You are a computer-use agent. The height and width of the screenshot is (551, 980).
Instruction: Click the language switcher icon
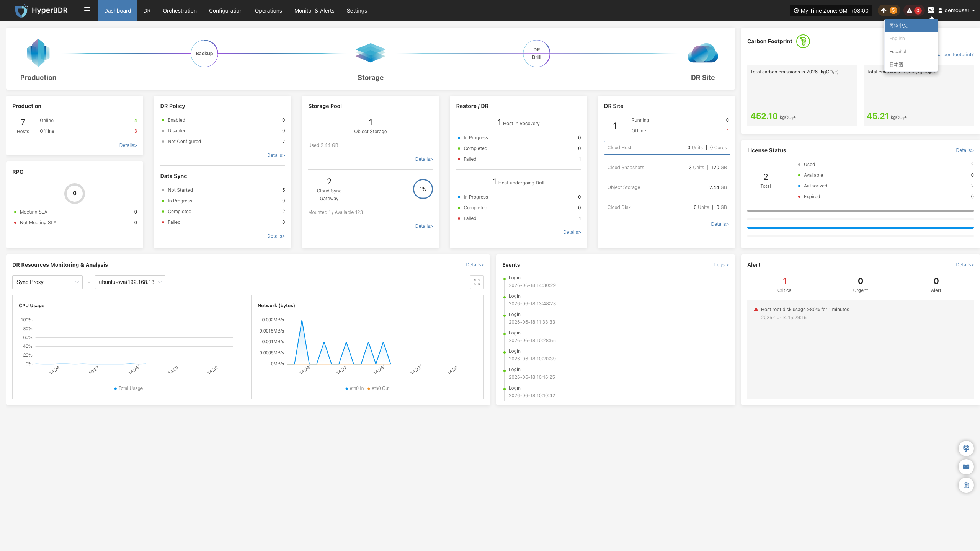(x=931, y=11)
